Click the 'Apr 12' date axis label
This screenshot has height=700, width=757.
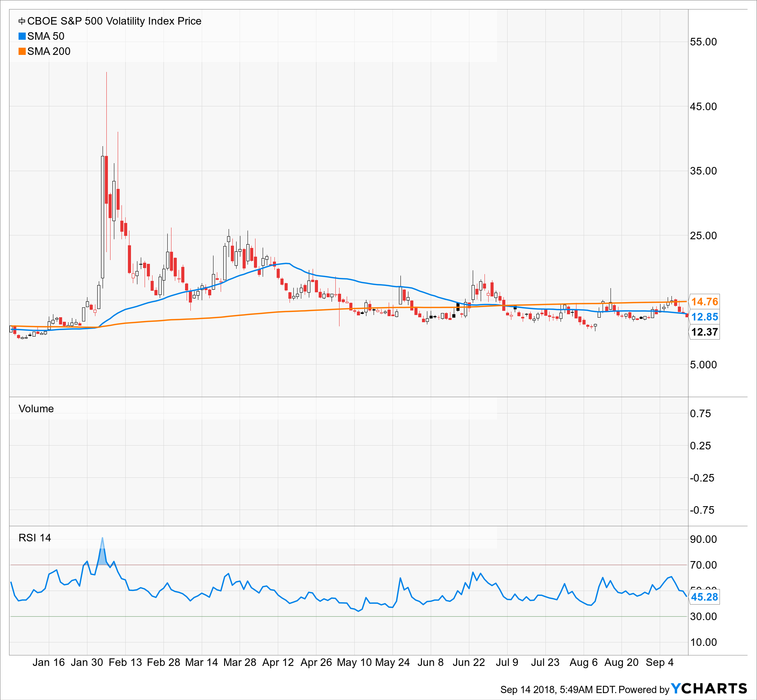(x=278, y=663)
